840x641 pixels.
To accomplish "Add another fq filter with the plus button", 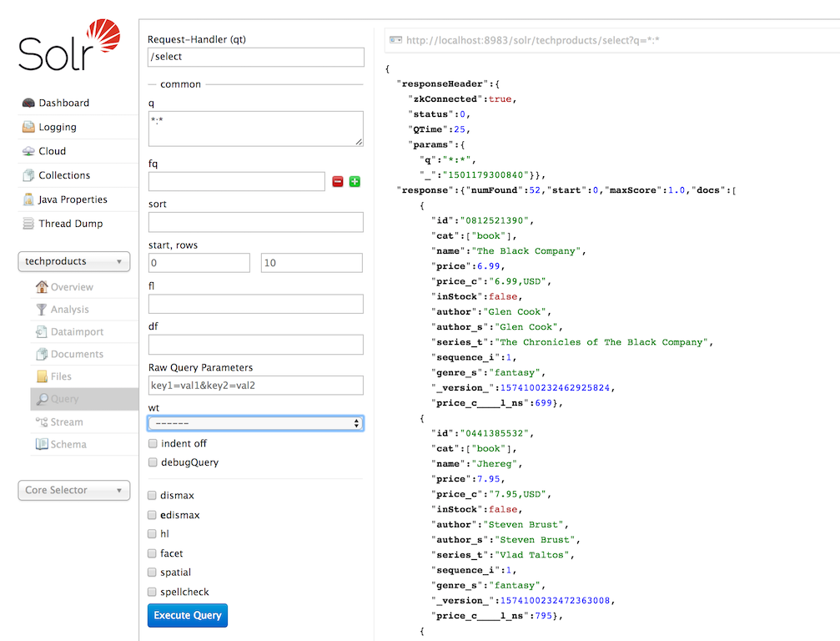I will (x=354, y=180).
